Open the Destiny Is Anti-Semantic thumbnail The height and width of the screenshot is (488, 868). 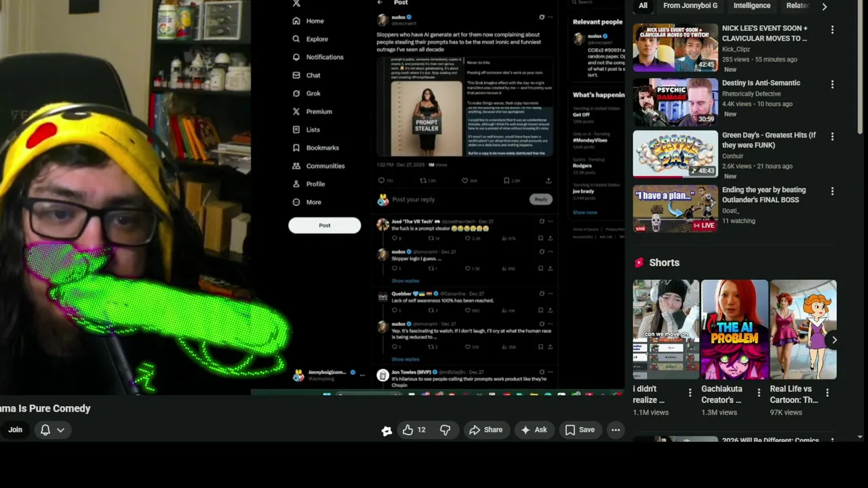[675, 102]
